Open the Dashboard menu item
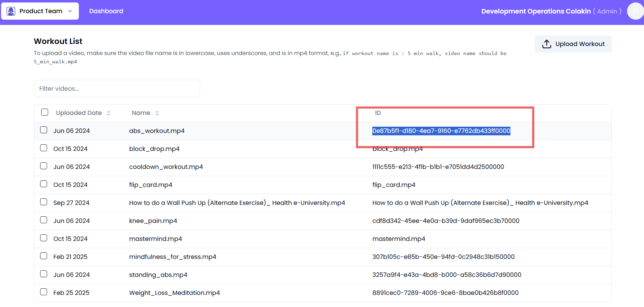The image size is (644, 307). pos(106,11)
